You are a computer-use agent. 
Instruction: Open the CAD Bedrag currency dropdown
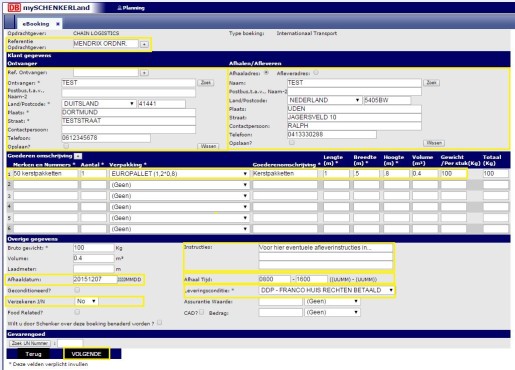point(332,312)
